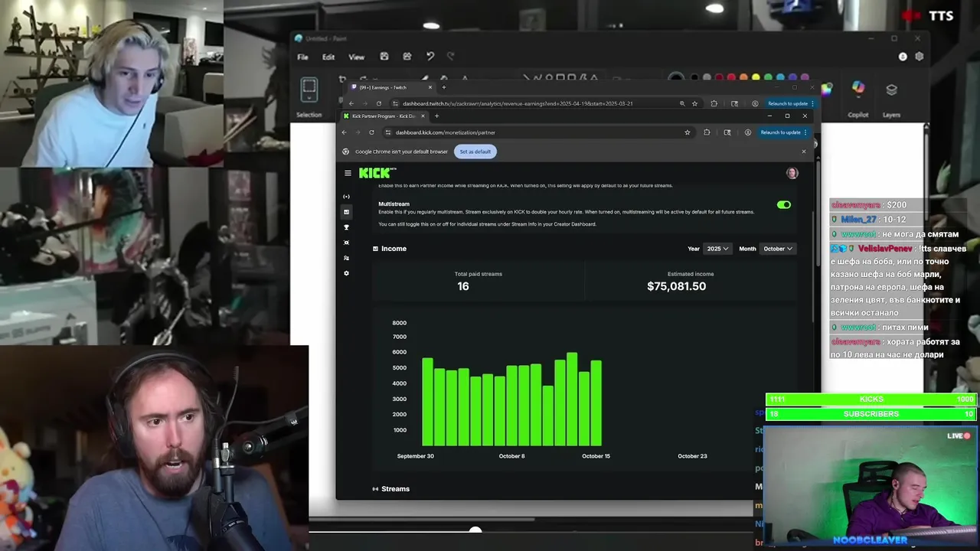
Task: Reload the Kick dashboard page
Action: point(371,132)
